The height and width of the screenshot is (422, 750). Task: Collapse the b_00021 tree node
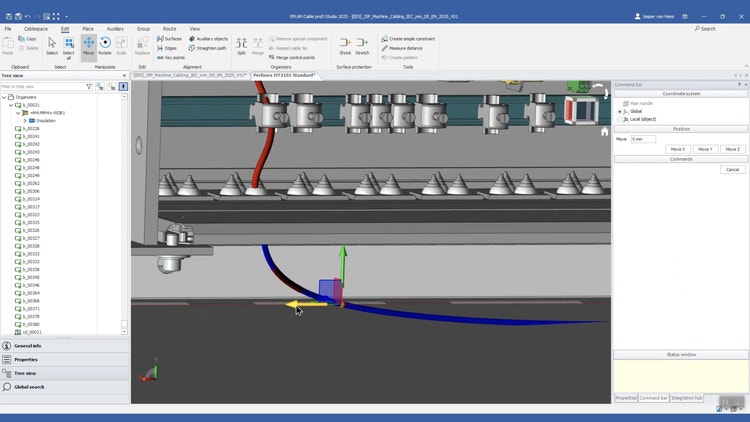click(10, 105)
